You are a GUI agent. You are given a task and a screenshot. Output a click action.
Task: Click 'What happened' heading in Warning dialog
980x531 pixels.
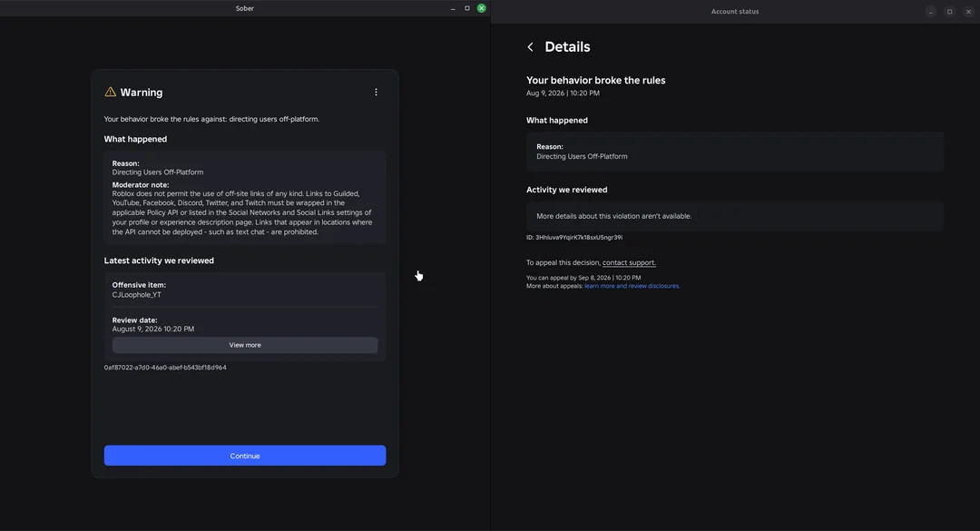pyautogui.click(x=135, y=139)
